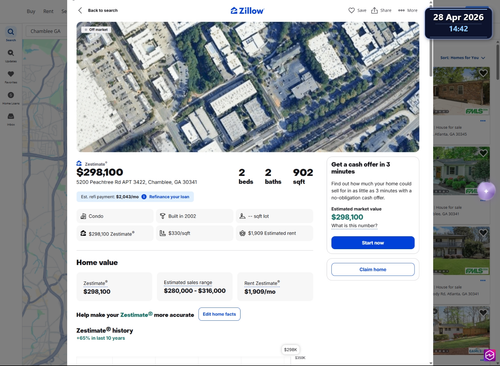The height and width of the screenshot is (366, 500).
Task: Click the aerial property photo
Action: (248, 87)
